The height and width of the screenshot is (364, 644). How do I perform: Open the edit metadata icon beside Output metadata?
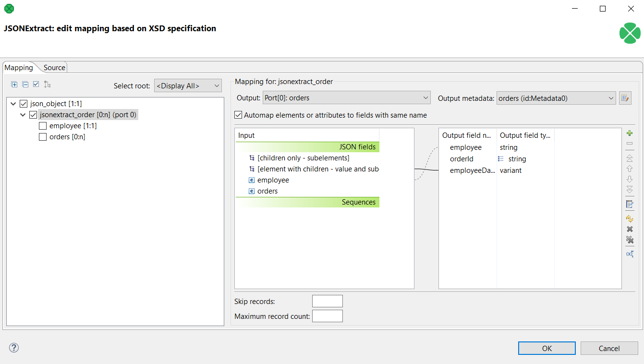point(626,97)
